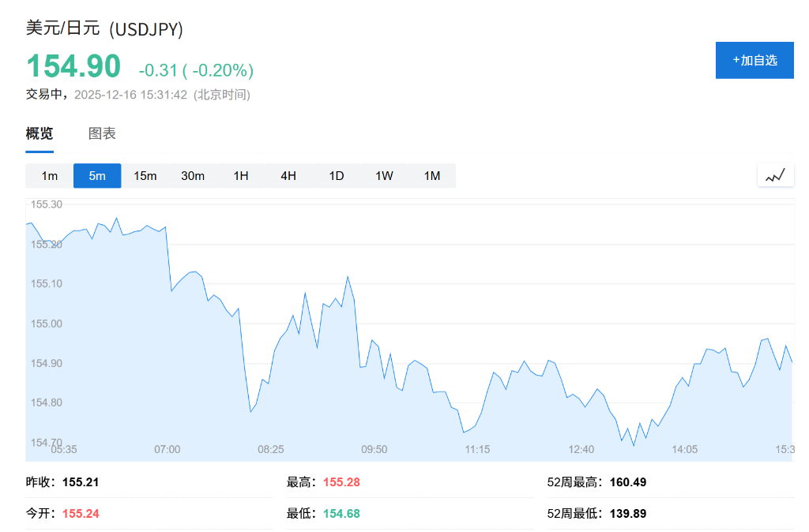Click the +加自选 watchlist button
This screenshot has width=809, height=532.
tap(754, 60)
